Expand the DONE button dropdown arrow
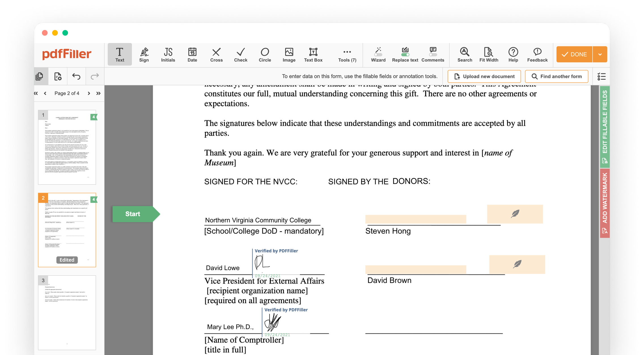 [600, 54]
